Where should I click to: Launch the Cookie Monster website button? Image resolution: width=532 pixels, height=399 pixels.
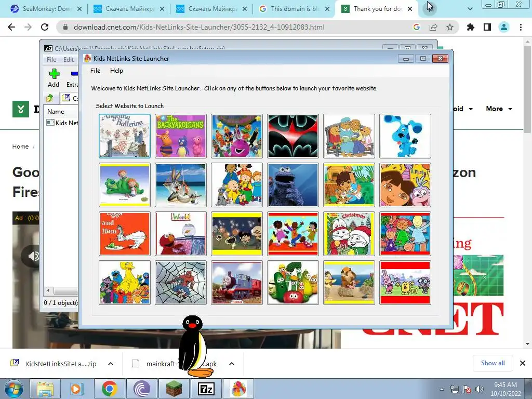click(x=293, y=185)
